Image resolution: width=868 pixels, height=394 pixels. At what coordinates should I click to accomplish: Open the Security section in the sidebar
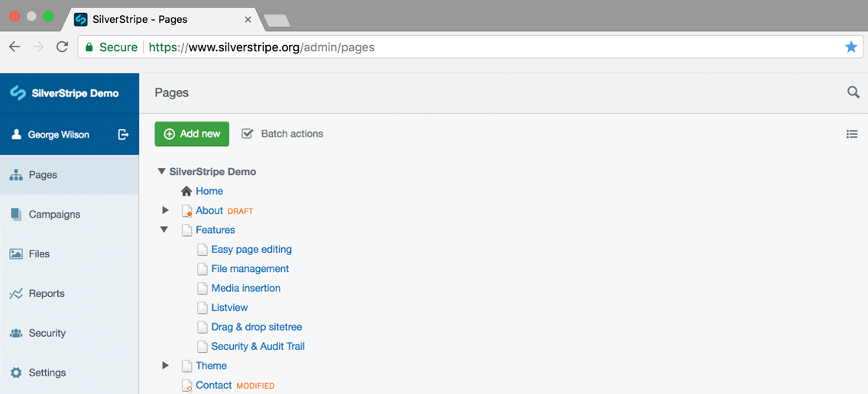point(70,333)
